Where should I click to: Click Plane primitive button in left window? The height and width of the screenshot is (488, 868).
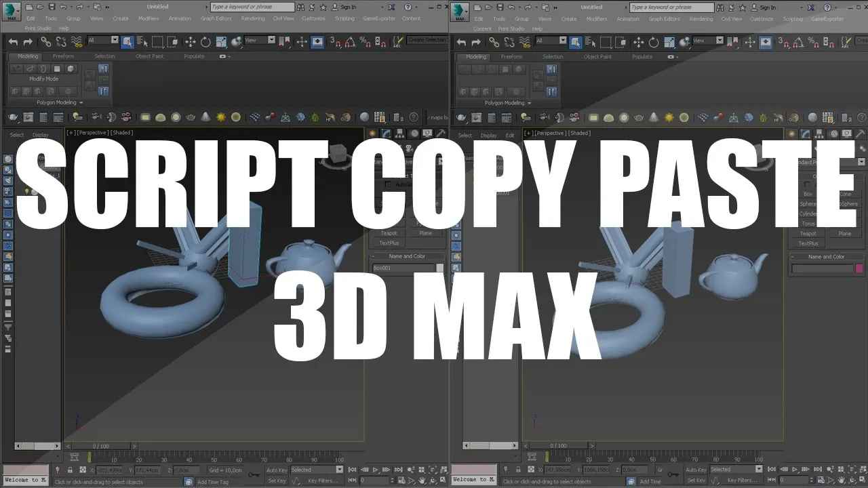pos(426,233)
